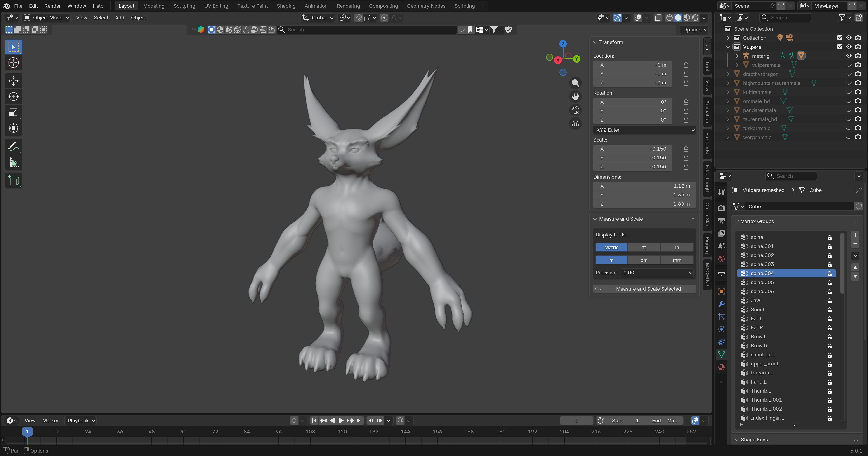Click the viewport zoom magnifier icon
This screenshot has width=868, height=456.
[575, 83]
